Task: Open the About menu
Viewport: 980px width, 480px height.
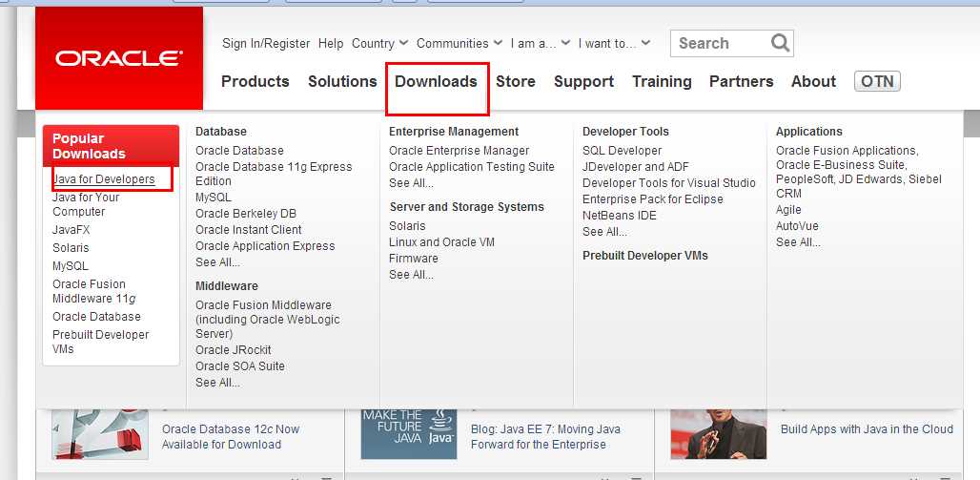Action: pos(814,81)
